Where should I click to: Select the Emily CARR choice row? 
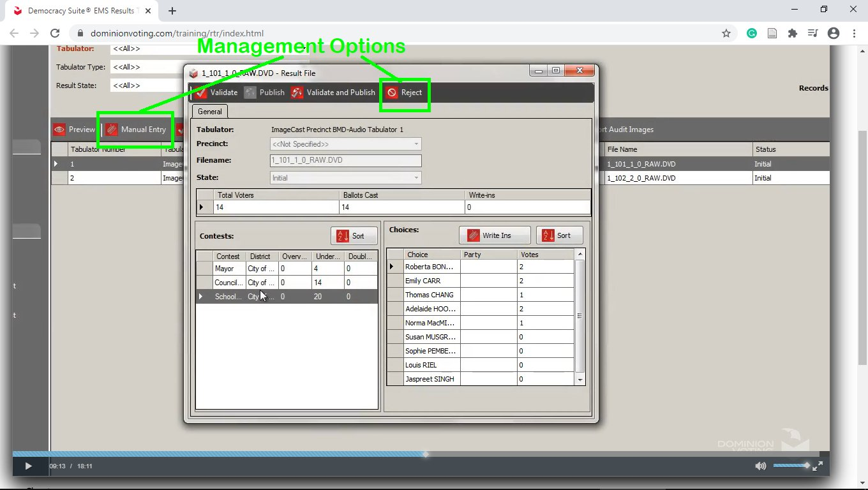481,281
